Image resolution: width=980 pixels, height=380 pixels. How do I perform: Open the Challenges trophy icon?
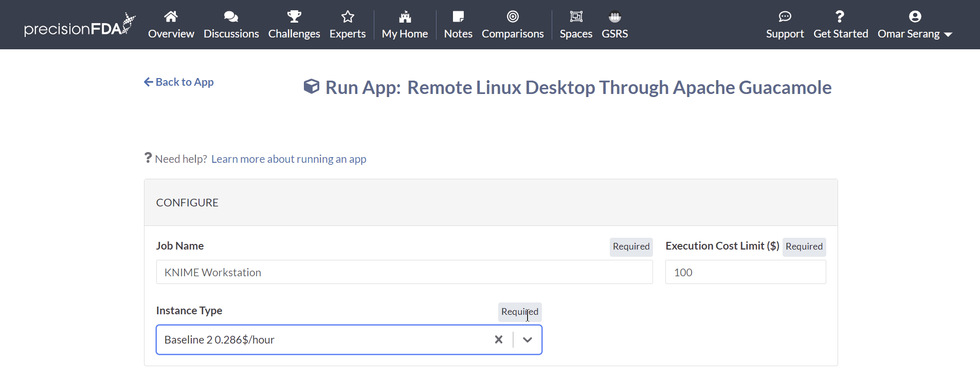pos(294,17)
